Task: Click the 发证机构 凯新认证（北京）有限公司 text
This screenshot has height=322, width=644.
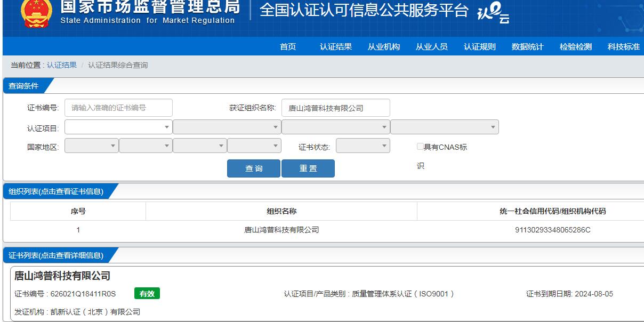Action: [77, 312]
